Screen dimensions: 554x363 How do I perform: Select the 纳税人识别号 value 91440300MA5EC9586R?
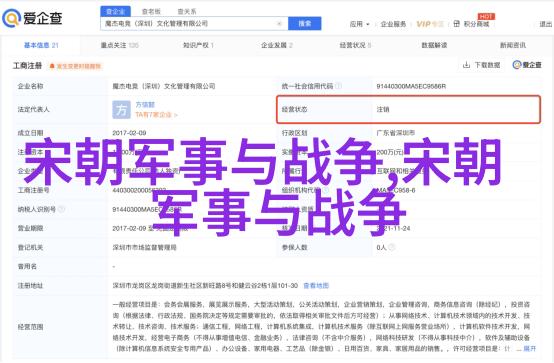pyautogui.click(x=147, y=209)
